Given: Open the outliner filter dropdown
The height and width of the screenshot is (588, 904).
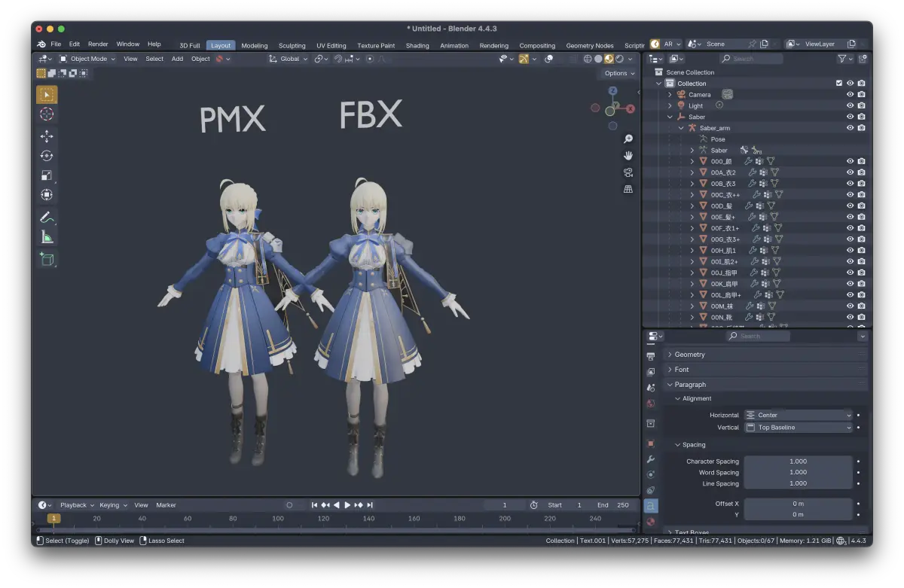Looking at the screenshot, I should [x=844, y=59].
